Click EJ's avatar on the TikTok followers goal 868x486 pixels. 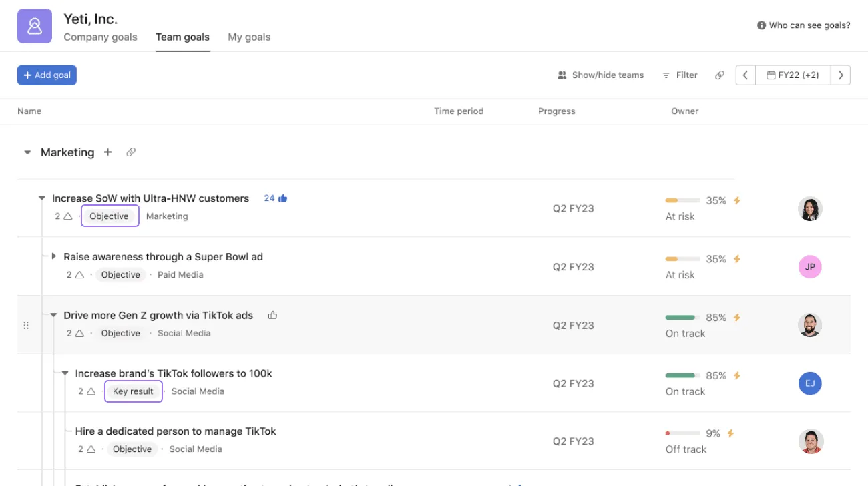coord(810,383)
